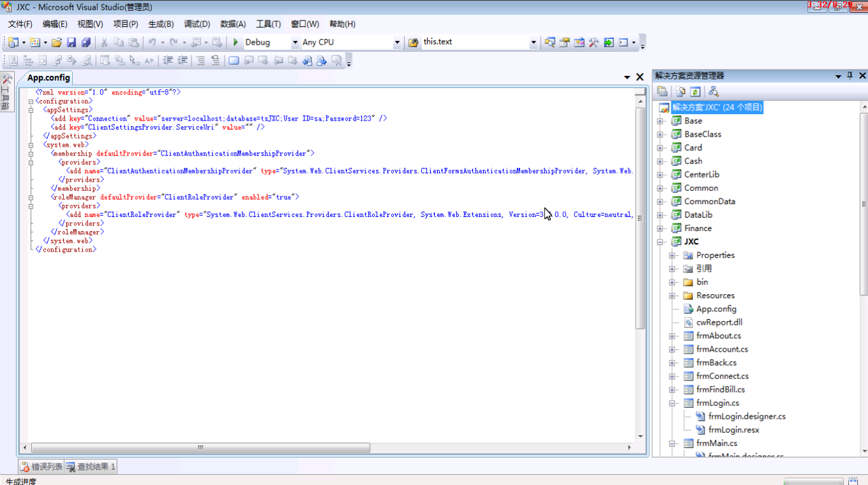Open the Debug configuration dropdown

tap(295, 42)
